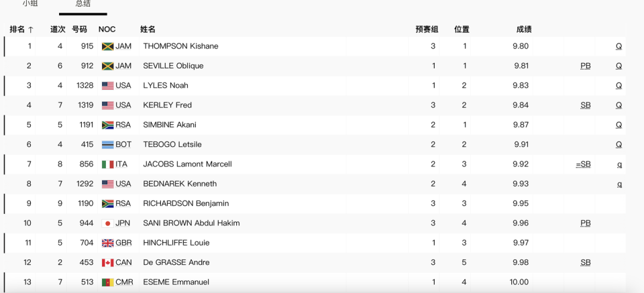This screenshot has height=293, width=644.
Task: Click the Jamaica flag in THOMPSON's row
Action: click(x=107, y=46)
